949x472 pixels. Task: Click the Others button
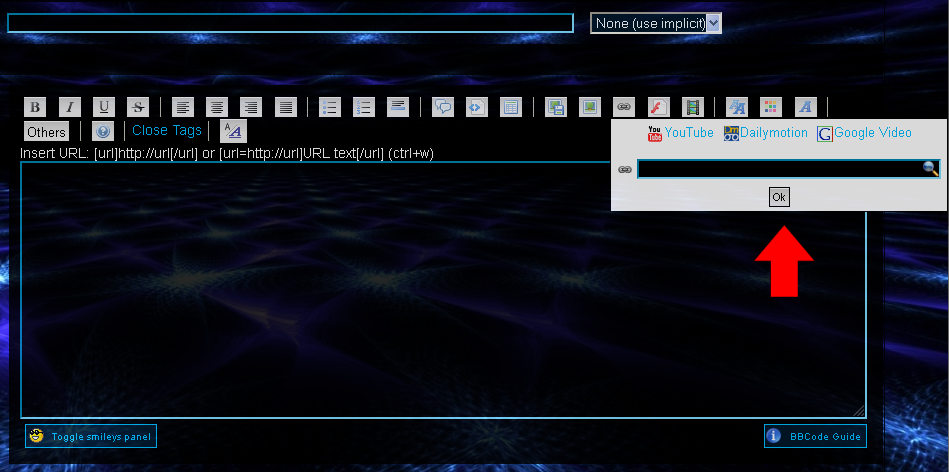click(x=46, y=131)
